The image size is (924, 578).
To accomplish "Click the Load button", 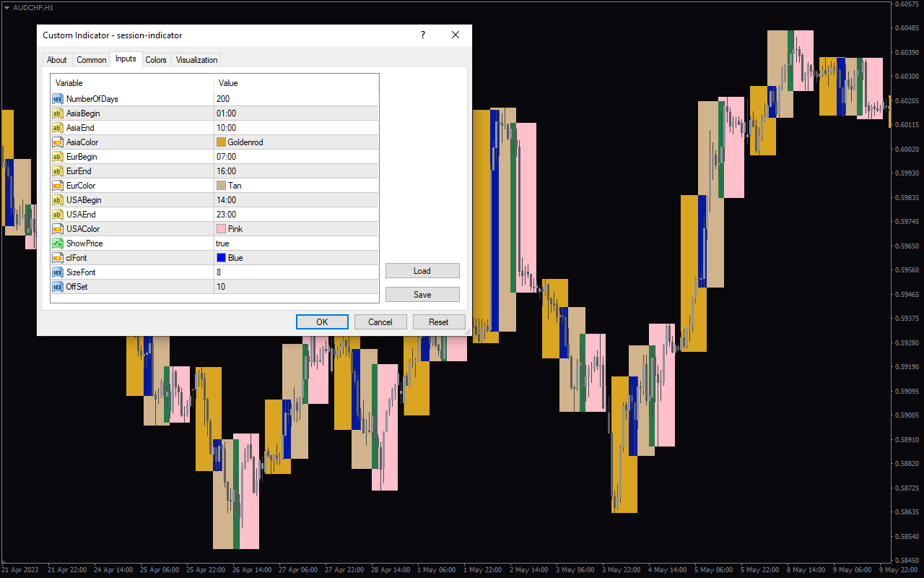I will click(x=422, y=271).
